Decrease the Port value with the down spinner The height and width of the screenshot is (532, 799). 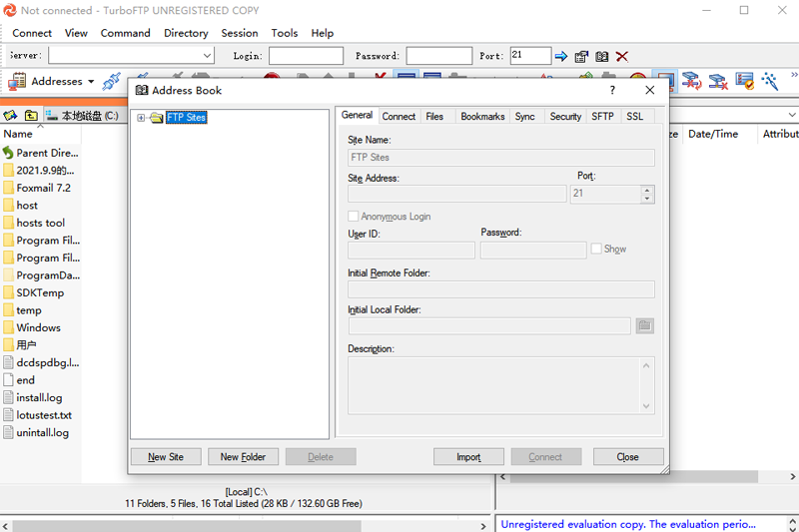coord(647,199)
